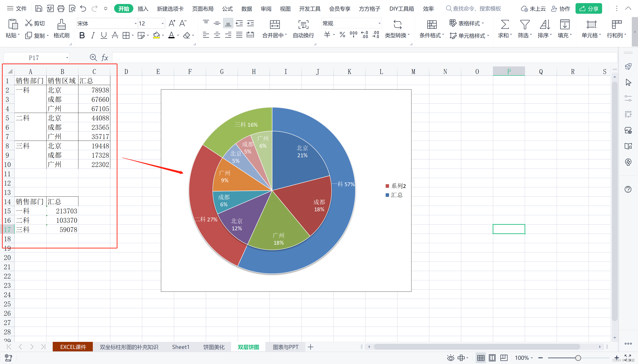Viewport: 638px width, 364px height.
Task: Open the Name Box dropdown for P17
Action: pyautogui.click(x=67, y=58)
